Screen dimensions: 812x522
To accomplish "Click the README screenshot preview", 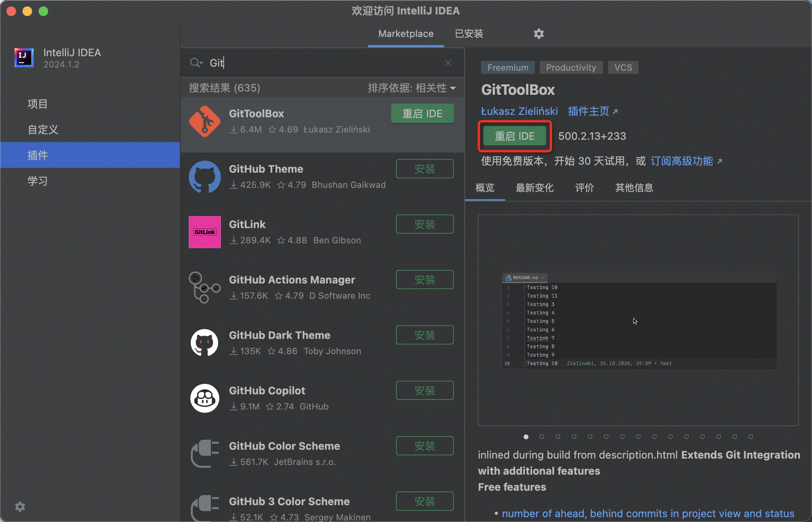I will click(639, 320).
